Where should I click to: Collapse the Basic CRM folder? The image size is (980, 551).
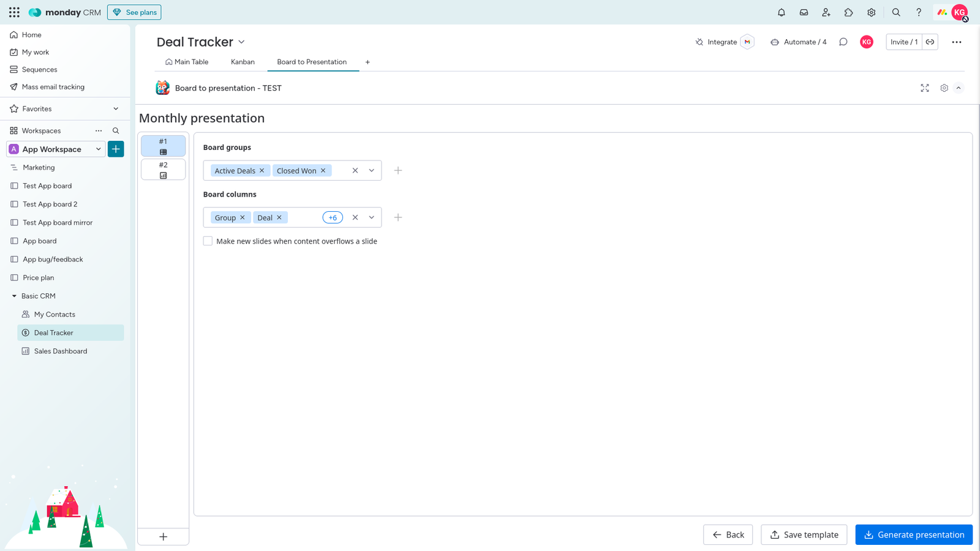click(x=14, y=296)
